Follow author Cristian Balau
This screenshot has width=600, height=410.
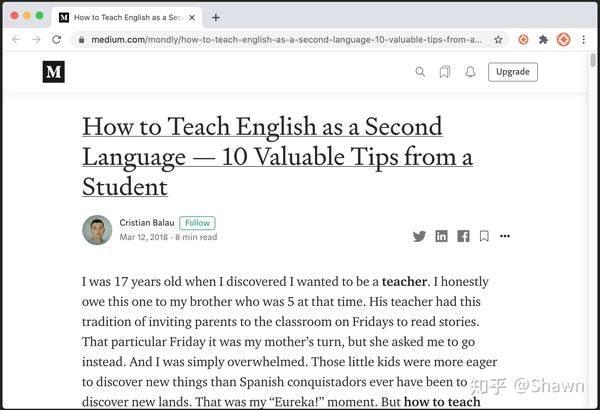(197, 223)
